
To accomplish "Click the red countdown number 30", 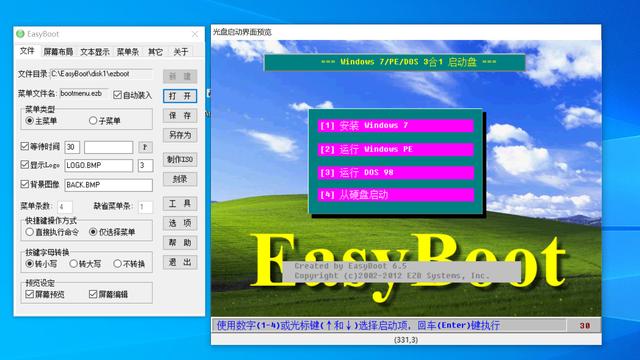I will coord(585,326).
